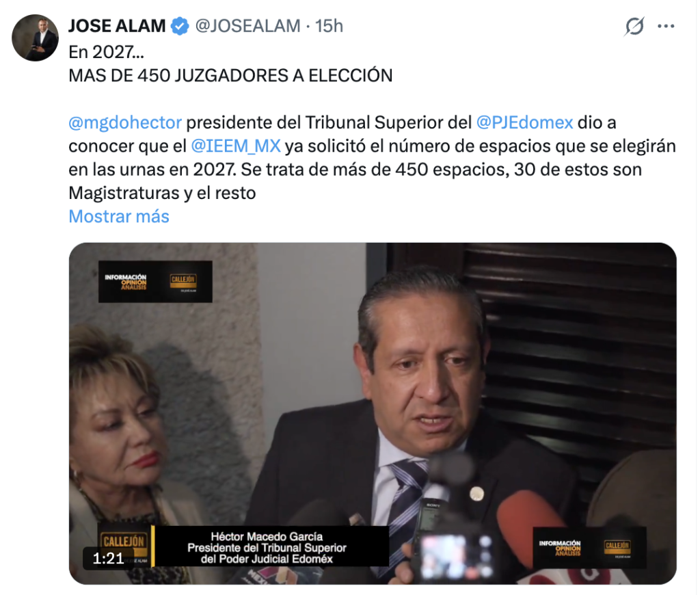Click the 'En 2027...' tweet line
700x595 pixels.
106,52
